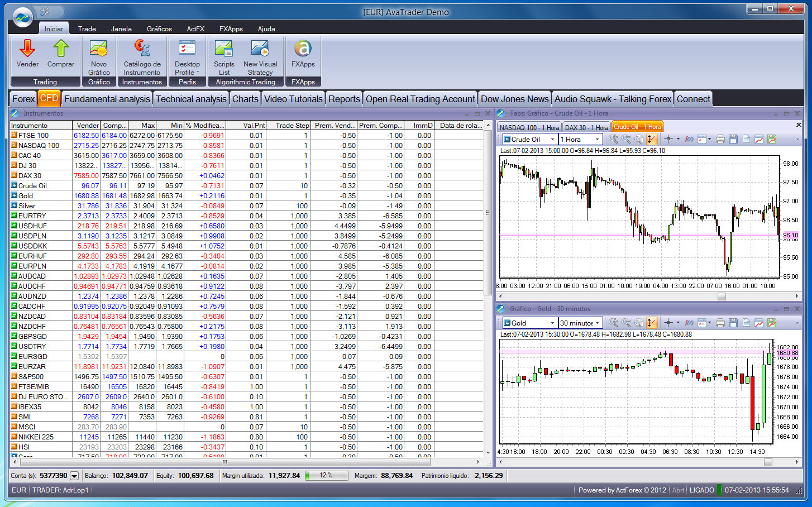This screenshot has width=812, height=507.
Task: Add f(x) indicator to Crude Oil chart
Action: click(x=689, y=139)
